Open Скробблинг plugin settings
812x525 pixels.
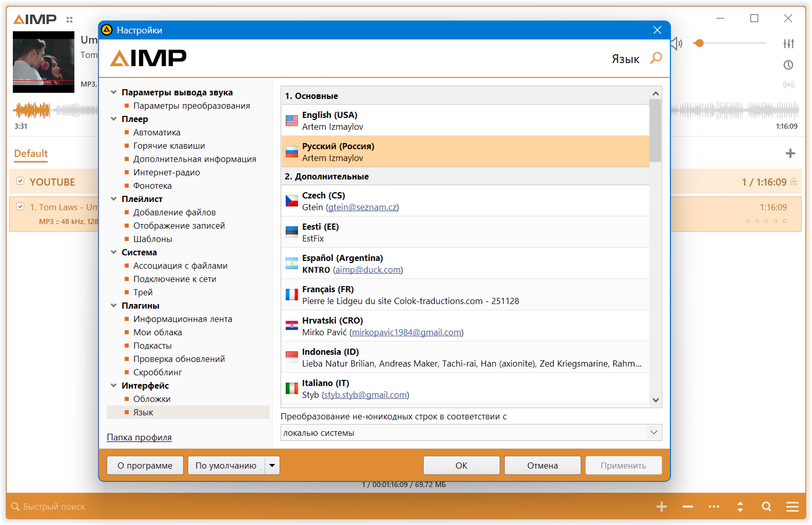[157, 372]
